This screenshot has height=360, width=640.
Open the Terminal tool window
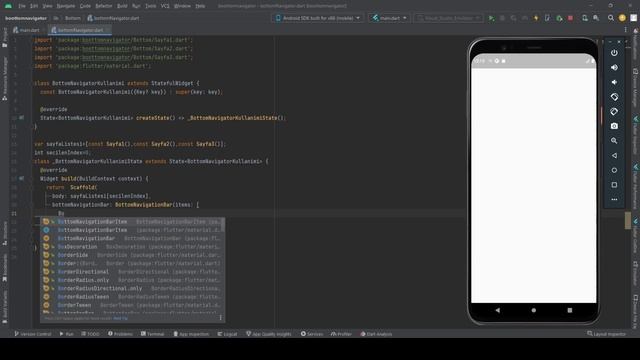click(153, 334)
